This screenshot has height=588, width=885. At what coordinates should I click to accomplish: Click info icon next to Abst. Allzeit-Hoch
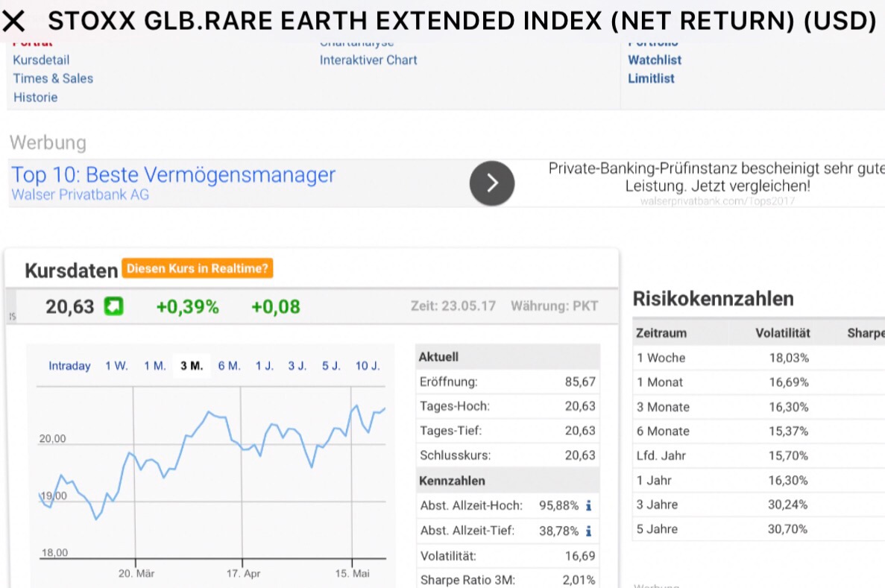click(x=588, y=506)
